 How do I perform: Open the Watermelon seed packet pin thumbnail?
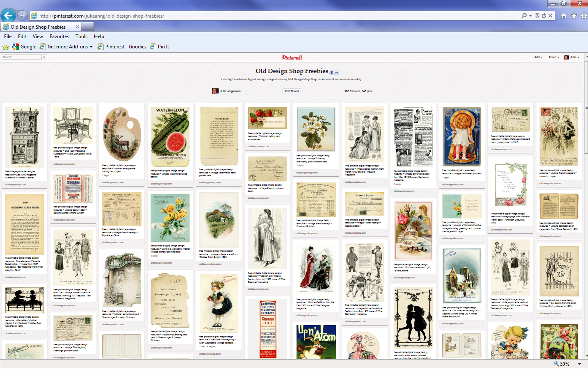pos(170,137)
